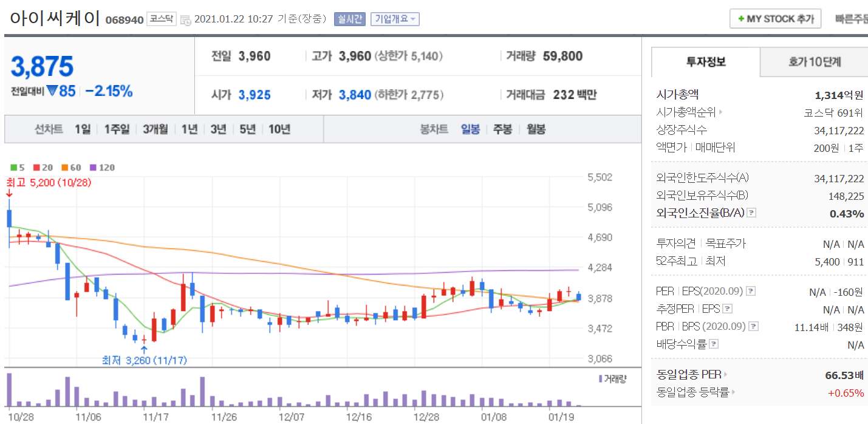Click the 코스닥 market badge
868x424 pixels.
click(x=162, y=19)
